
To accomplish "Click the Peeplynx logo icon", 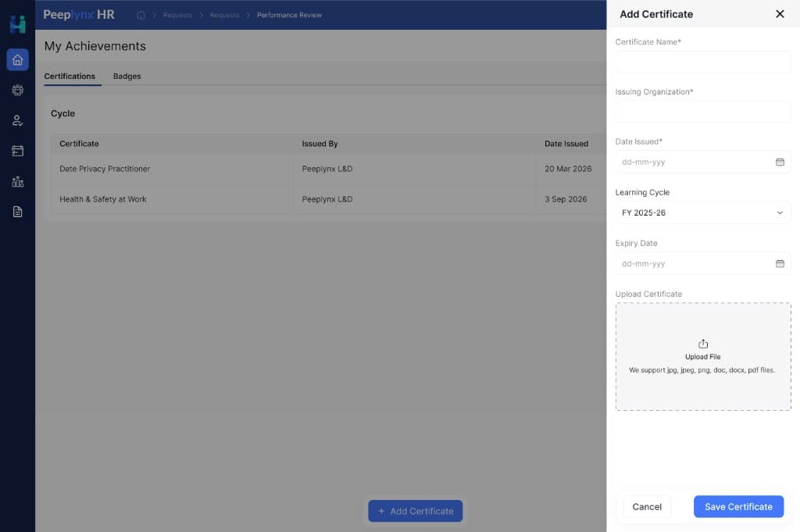I will coord(17,24).
